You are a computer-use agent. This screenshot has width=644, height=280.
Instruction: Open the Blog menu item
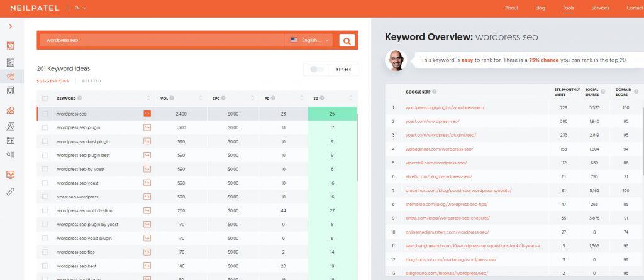[540, 8]
